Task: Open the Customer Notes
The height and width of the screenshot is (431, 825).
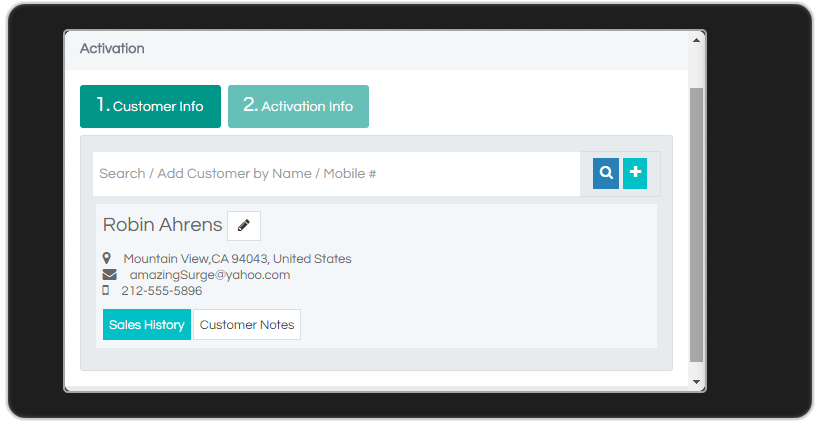Action: pos(247,325)
